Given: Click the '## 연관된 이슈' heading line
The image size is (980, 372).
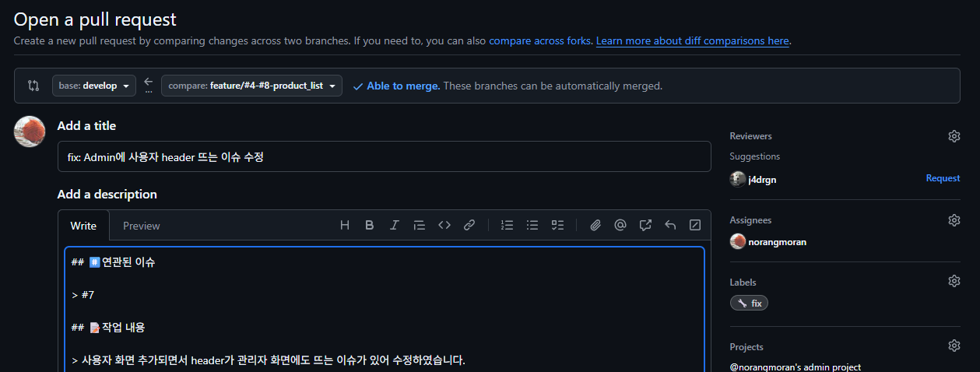Looking at the screenshot, I should [x=113, y=262].
